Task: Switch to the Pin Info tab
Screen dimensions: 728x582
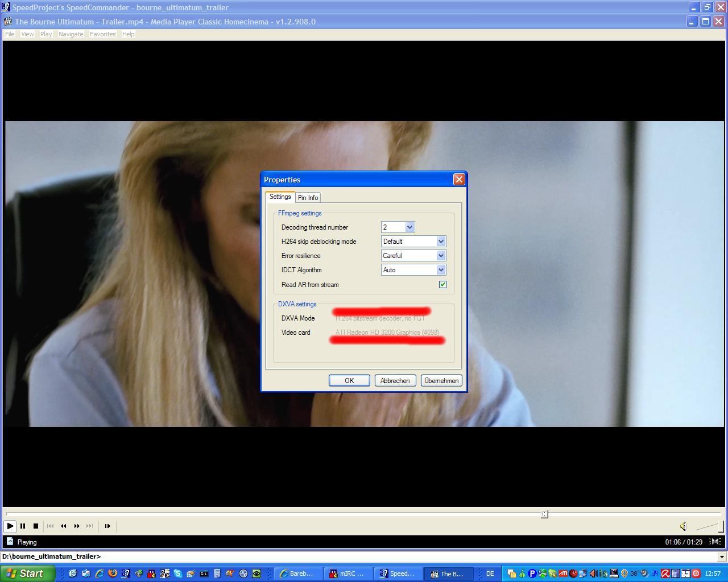Action: pos(308,197)
